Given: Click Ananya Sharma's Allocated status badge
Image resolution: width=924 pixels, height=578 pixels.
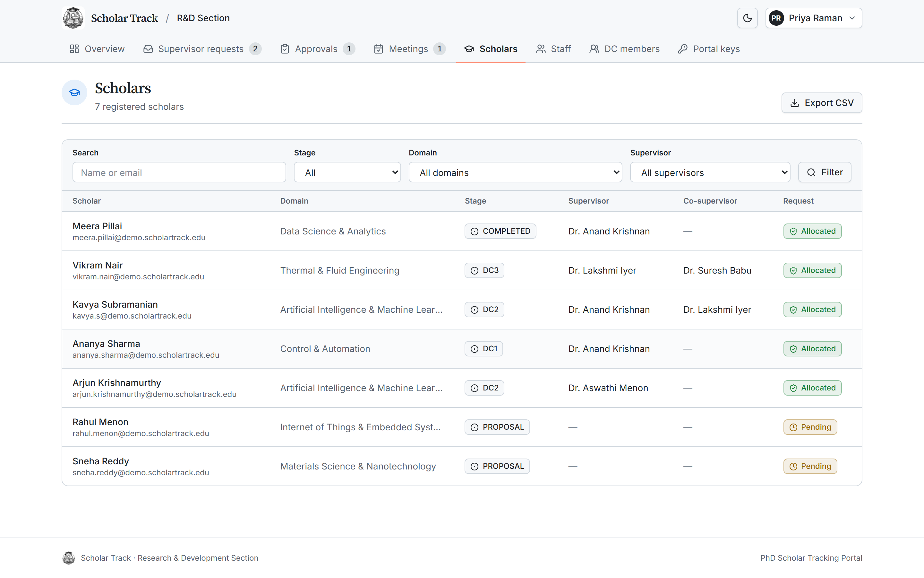Looking at the screenshot, I should 812,349.
